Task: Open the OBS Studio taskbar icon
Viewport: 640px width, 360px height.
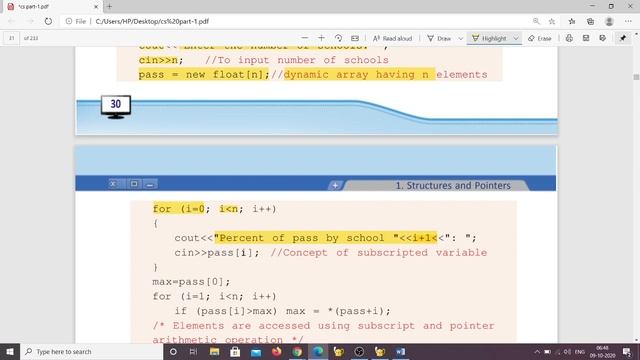Action: pos(359,351)
